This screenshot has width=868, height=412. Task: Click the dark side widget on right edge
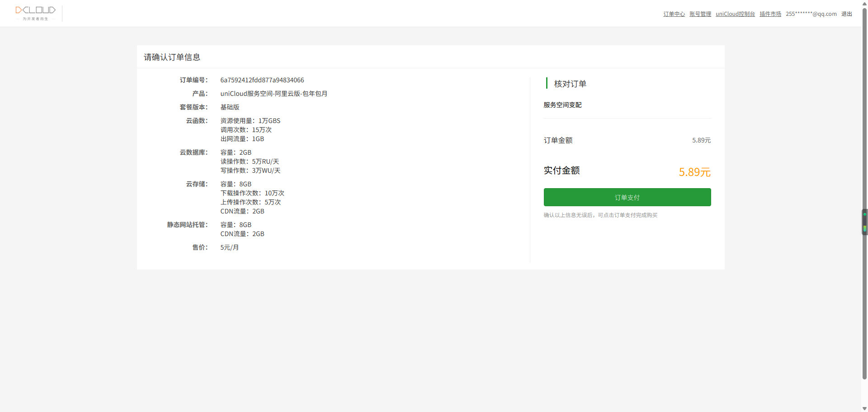865,222
